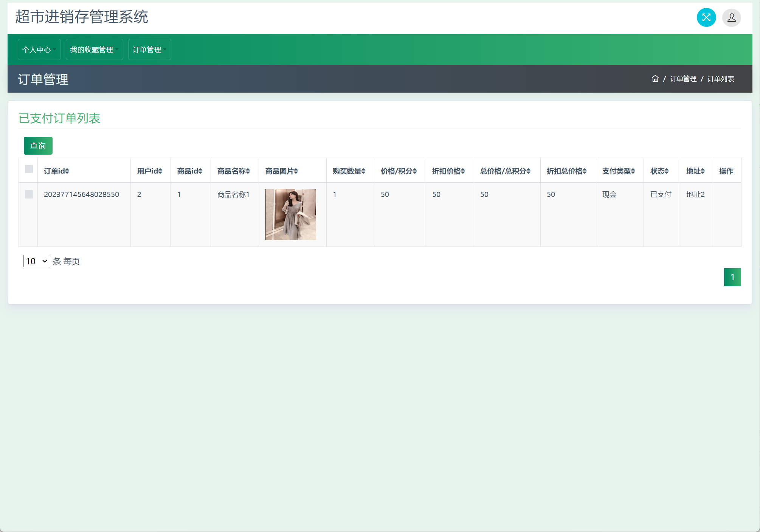Check the order 202377145648028550 row checkbox
Screen dimensions: 760x532
pyautogui.click(x=29, y=194)
